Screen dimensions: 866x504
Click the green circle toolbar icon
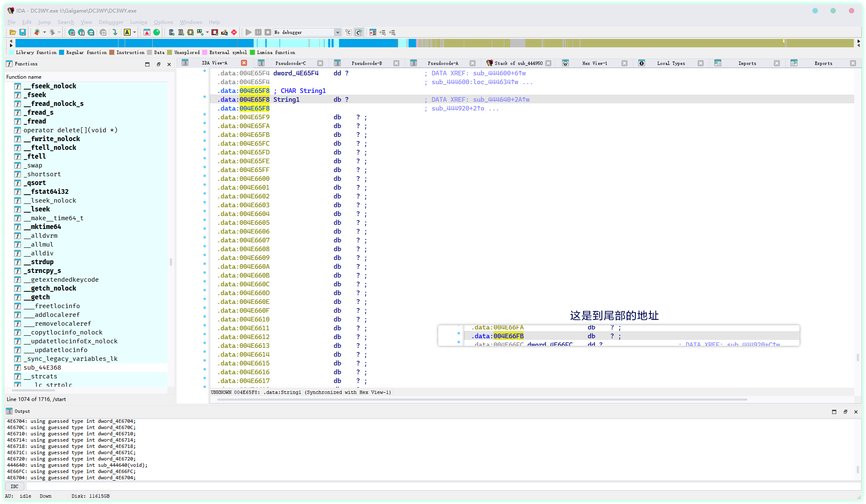coord(157,32)
